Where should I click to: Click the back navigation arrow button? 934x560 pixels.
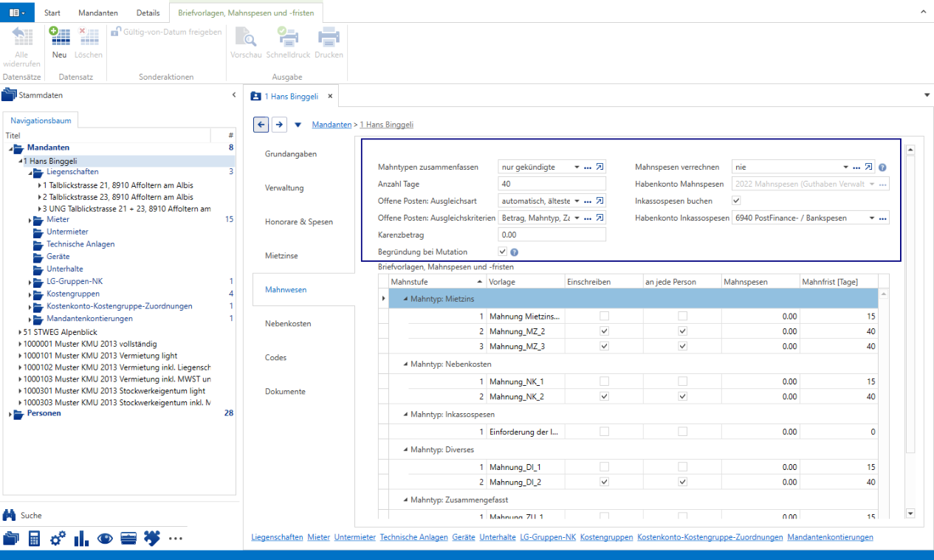click(261, 125)
